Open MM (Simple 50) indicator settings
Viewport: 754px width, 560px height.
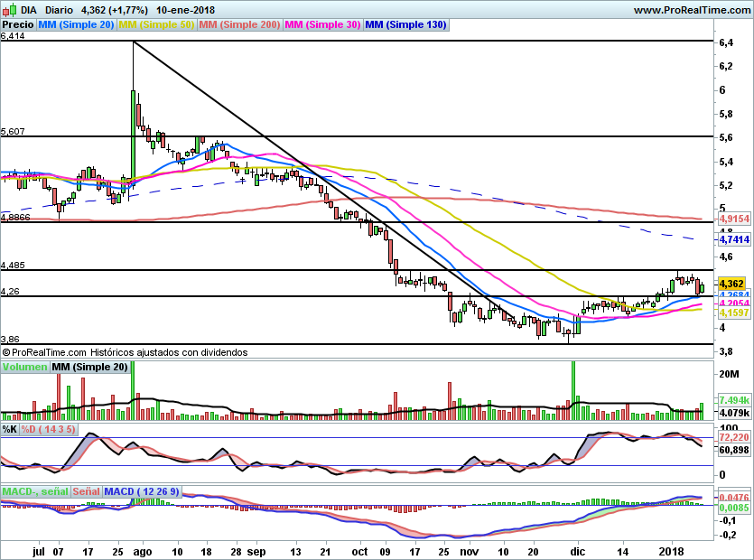156,25
